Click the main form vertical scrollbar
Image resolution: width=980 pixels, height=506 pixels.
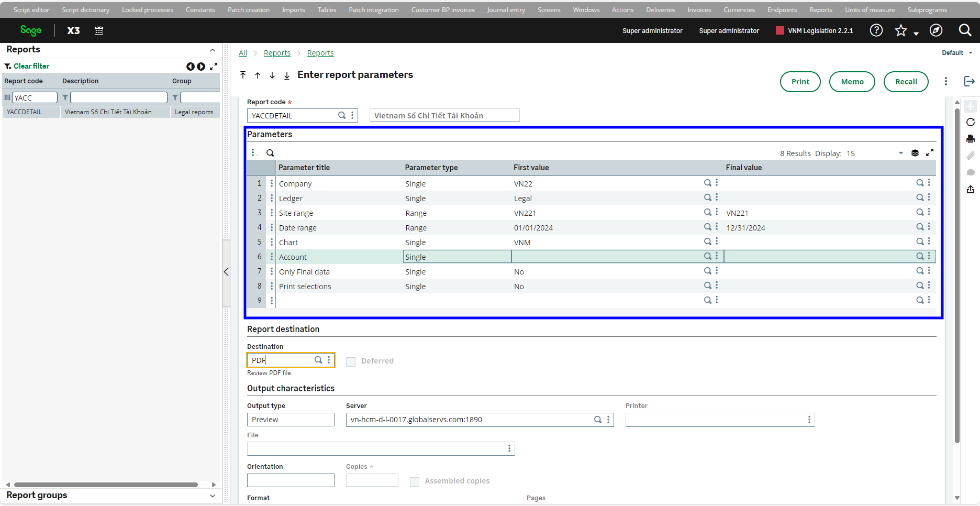(957, 277)
